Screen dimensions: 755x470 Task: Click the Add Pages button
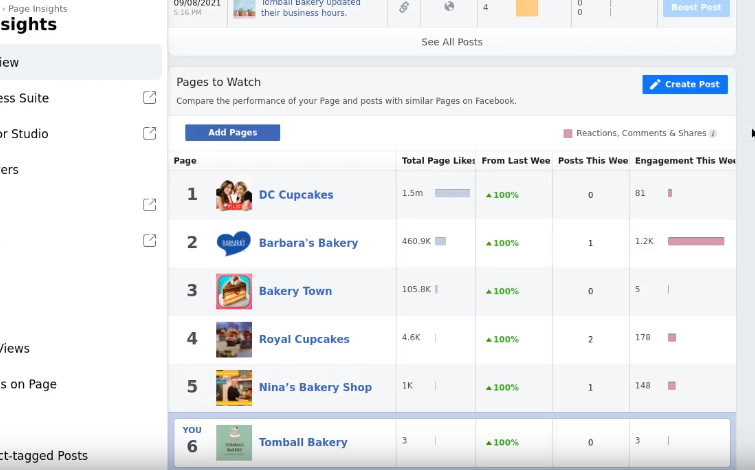[233, 132]
